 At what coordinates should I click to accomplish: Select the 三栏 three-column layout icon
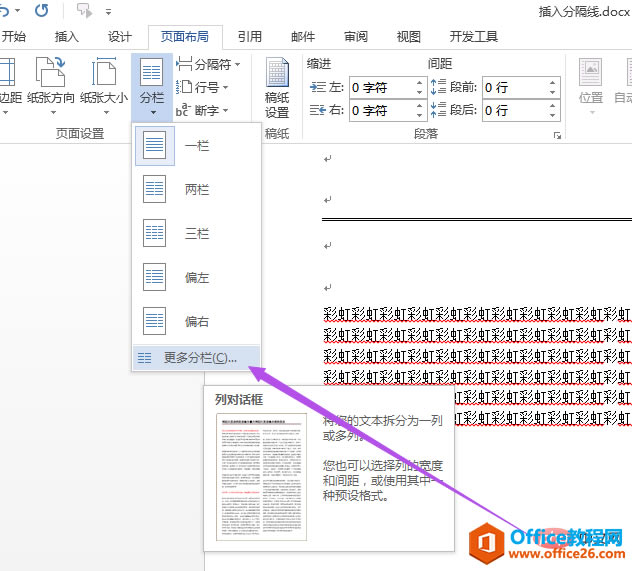(155, 233)
